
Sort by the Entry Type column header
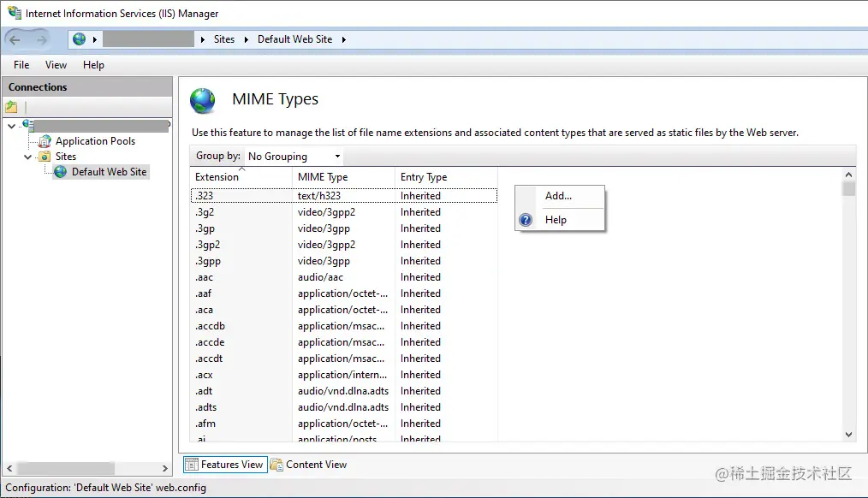click(446, 177)
